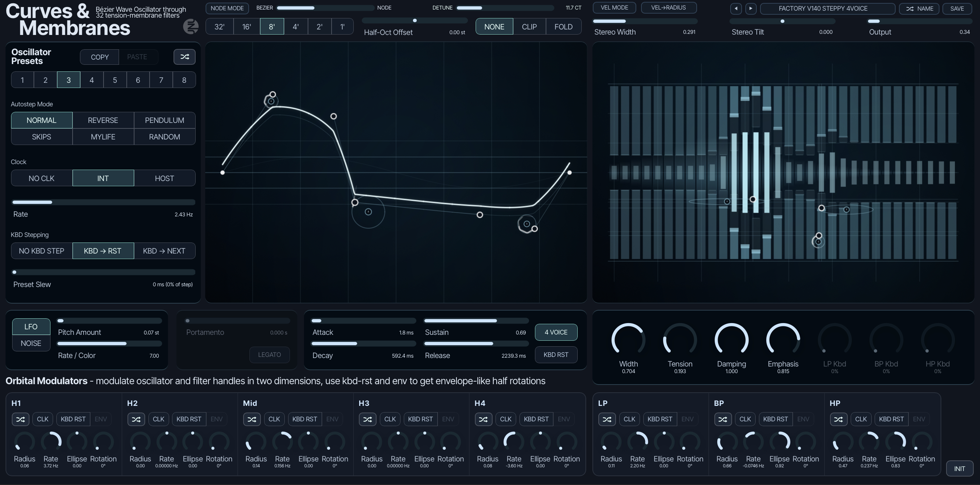This screenshot has width=980, height=485.
Task: Click the HP modulator shuffle icon
Action: pyautogui.click(x=838, y=419)
